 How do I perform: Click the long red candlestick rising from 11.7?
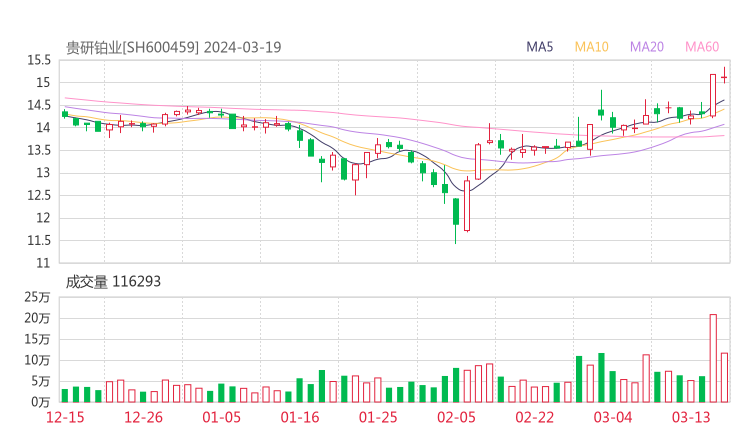click(x=467, y=205)
